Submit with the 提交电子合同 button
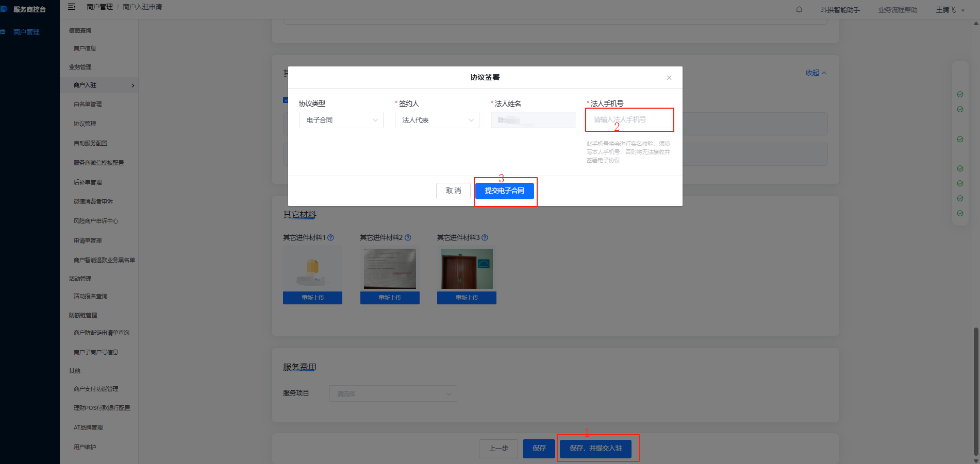This screenshot has height=464, width=980. coord(504,191)
